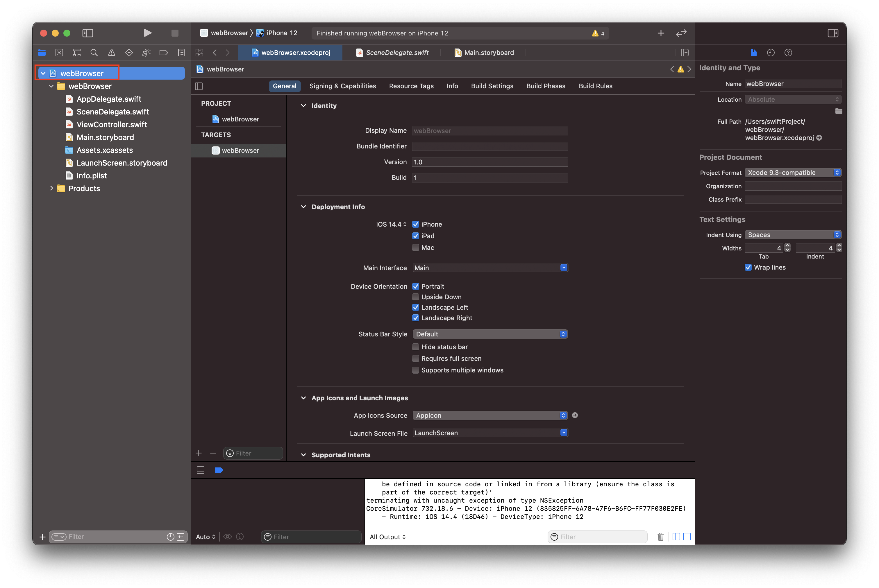Click the warnings count indicator in toolbar
This screenshot has width=879, height=588.
[598, 33]
